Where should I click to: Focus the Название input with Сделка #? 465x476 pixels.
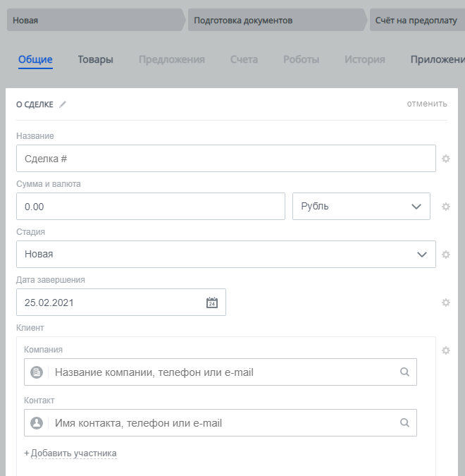click(x=225, y=159)
